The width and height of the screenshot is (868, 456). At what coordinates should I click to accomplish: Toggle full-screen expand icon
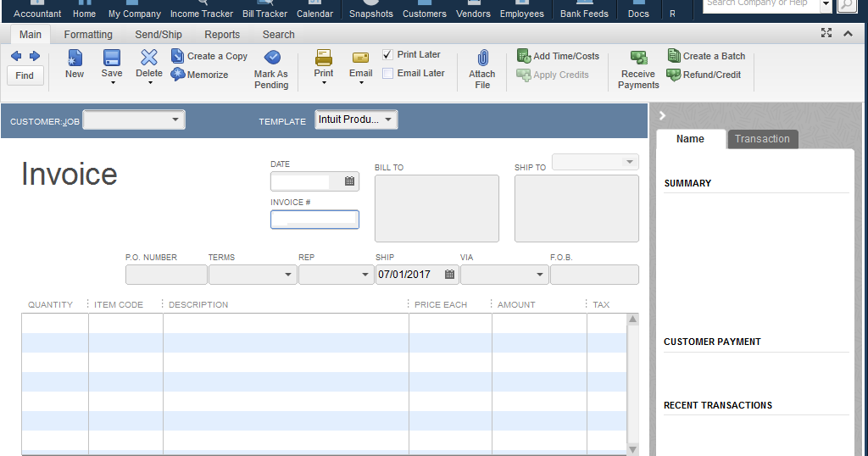(x=826, y=33)
